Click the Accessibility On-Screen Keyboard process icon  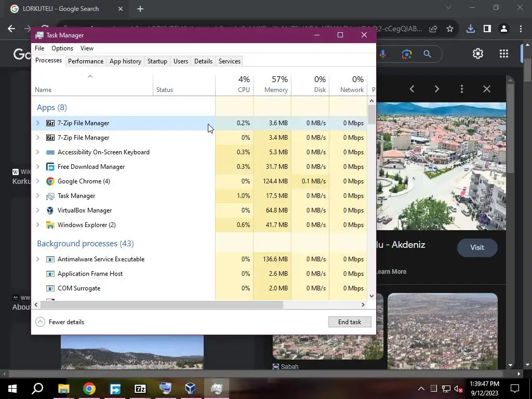[x=50, y=152]
